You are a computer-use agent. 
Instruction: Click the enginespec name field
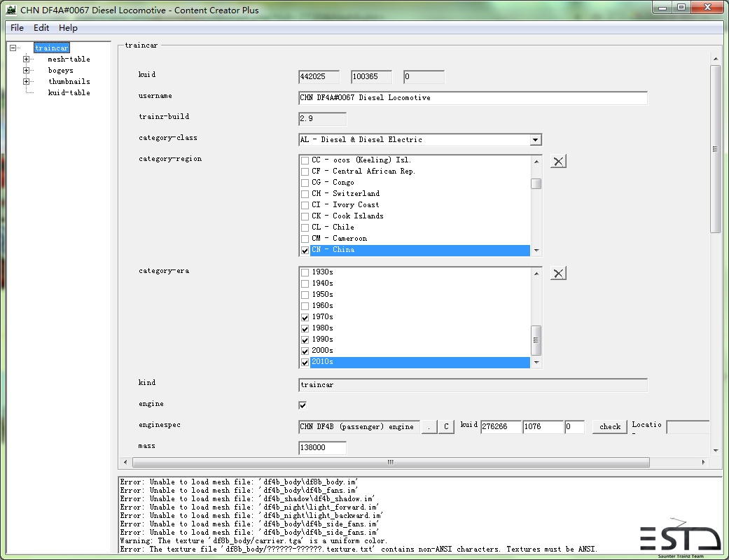coord(359,426)
